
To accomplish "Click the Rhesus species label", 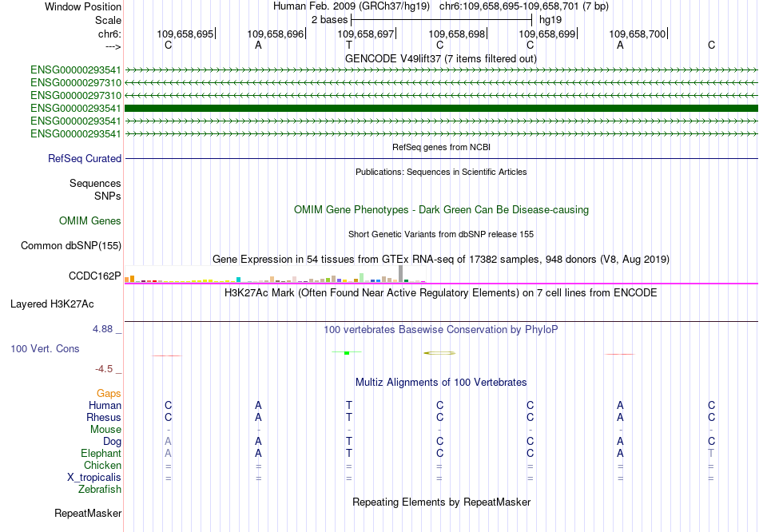I will coord(104,417).
